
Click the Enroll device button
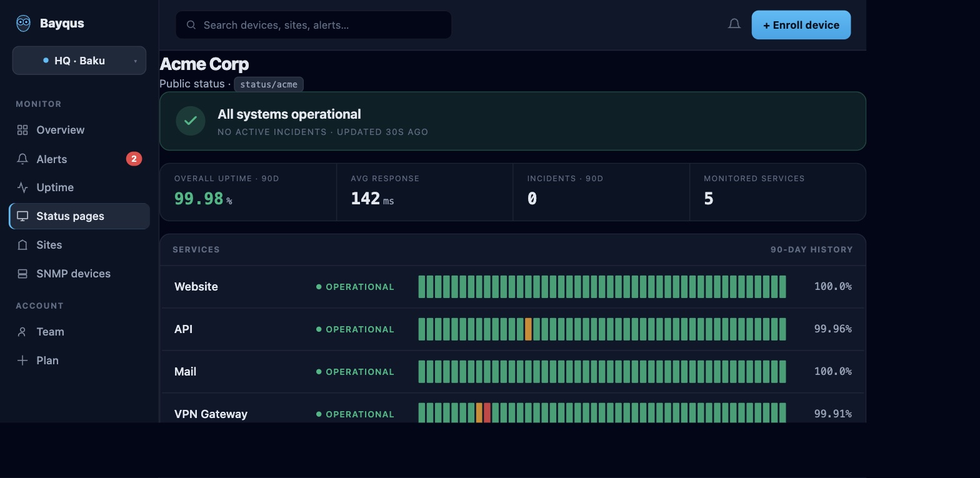tap(801, 25)
